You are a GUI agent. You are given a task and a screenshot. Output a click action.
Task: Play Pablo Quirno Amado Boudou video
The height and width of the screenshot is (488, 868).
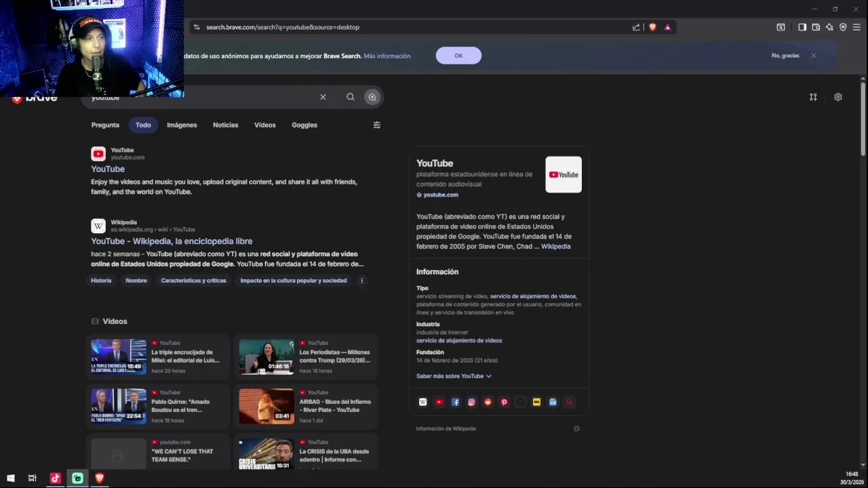coord(157,406)
